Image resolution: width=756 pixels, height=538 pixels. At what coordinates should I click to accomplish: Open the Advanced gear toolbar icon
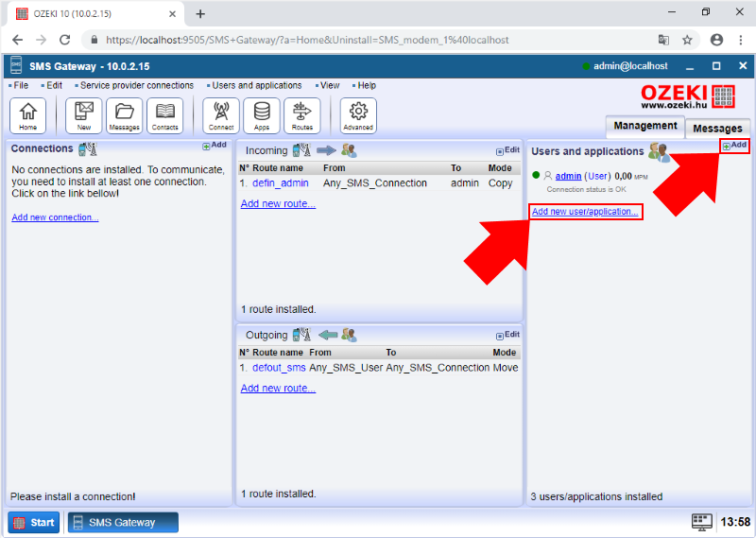[x=358, y=115]
